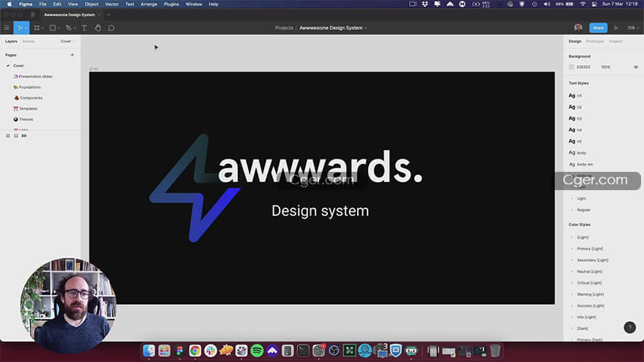Switch to the Prototype tab
Image resolution: width=644 pixels, height=362 pixels.
coord(595,42)
